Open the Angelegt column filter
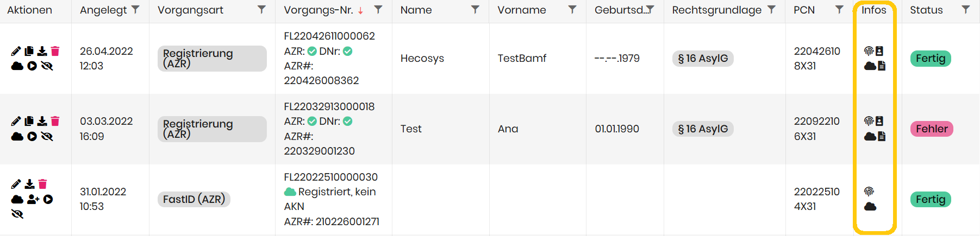The image size is (980, 236). tap(136, 9)
